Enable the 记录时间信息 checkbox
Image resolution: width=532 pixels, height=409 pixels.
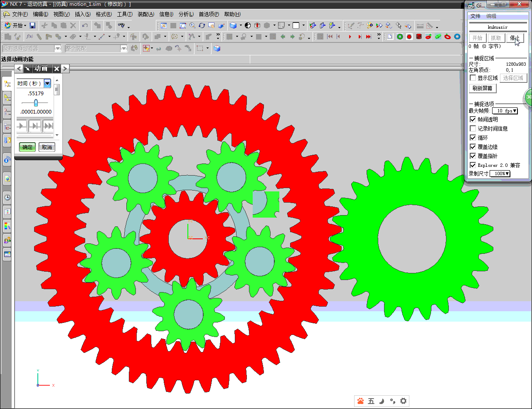point(473,129)
